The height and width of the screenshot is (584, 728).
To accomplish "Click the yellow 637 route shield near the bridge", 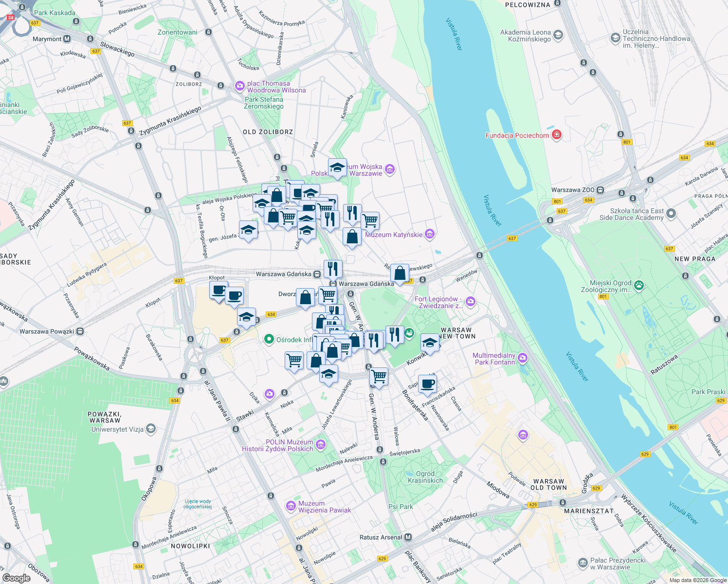I will point(511,238).
